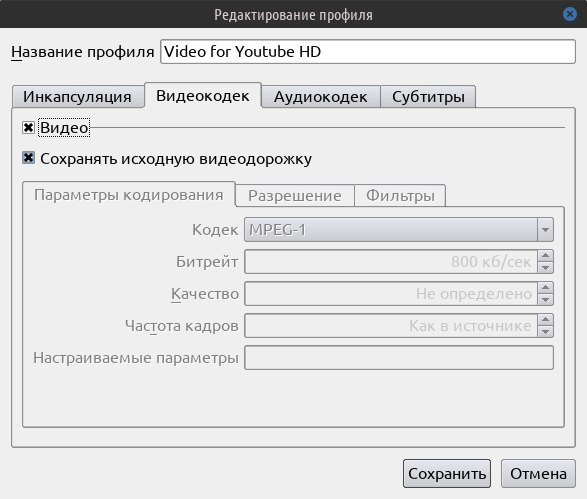Viewport: 587px width, 499px height.
Task: Cancel editing with Отмена button
Action: [x=538, y=474]
